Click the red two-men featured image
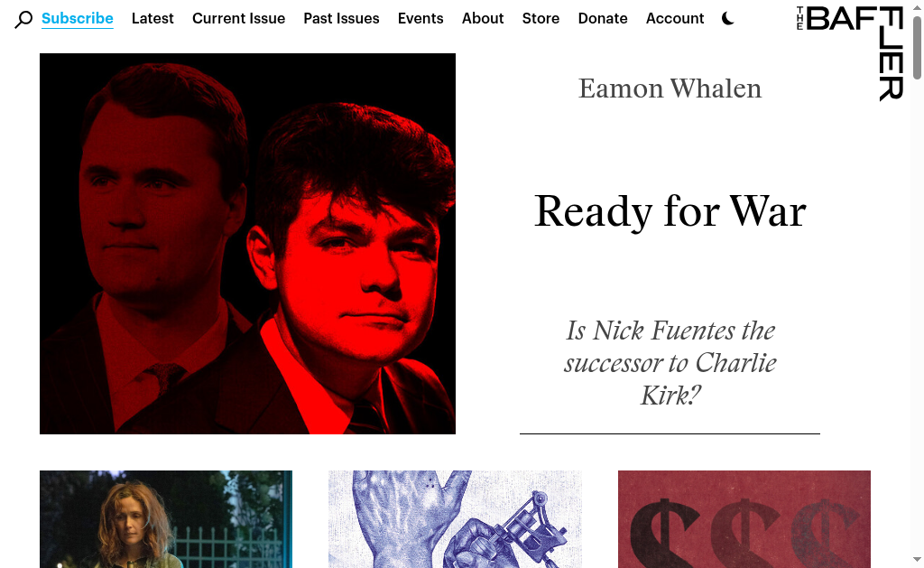Screen dimensions: 924x568 click(x=247, y=244)
